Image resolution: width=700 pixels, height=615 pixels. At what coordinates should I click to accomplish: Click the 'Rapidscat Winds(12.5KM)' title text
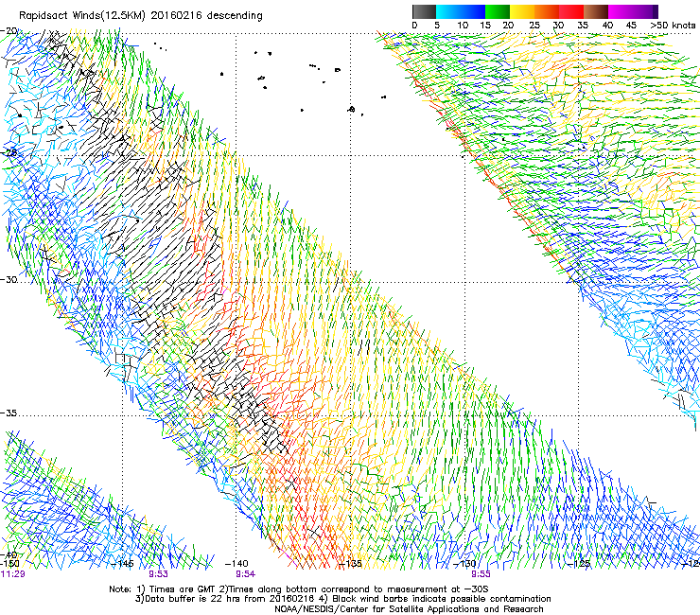pos(82,16)
